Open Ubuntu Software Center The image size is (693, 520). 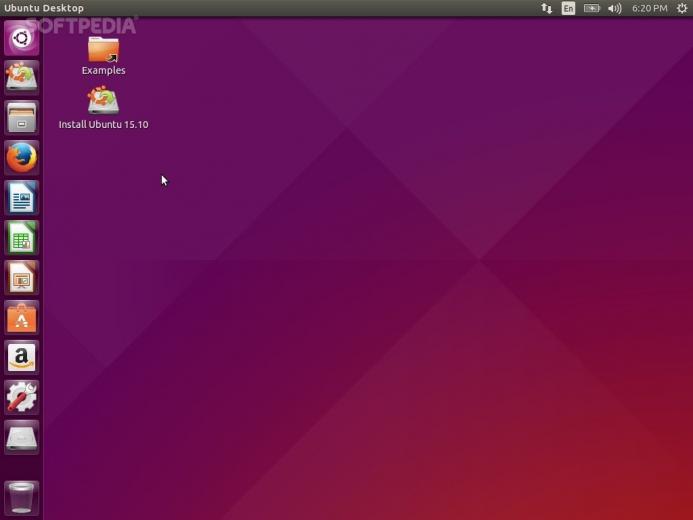click(22, 318)
